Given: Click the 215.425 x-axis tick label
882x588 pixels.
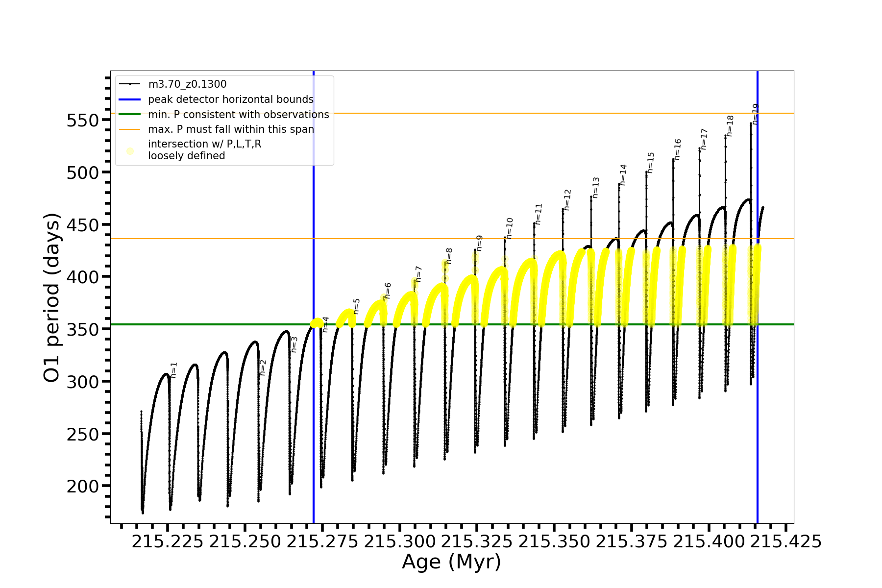Looking at the screenshot, I should (786, 541).
